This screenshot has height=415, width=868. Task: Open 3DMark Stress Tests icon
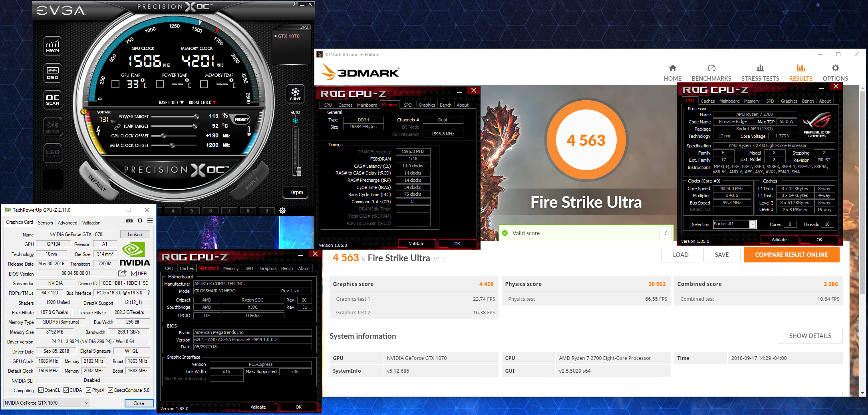(x=760, y=68)
